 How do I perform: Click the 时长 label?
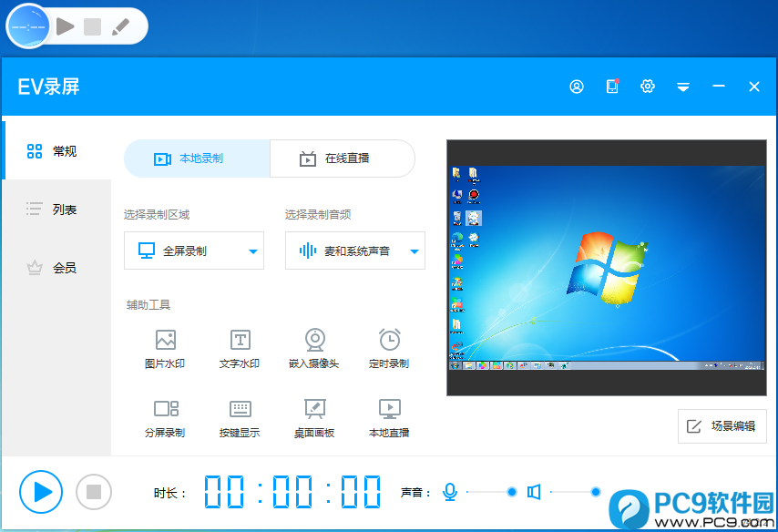click(x=169, y=493)
